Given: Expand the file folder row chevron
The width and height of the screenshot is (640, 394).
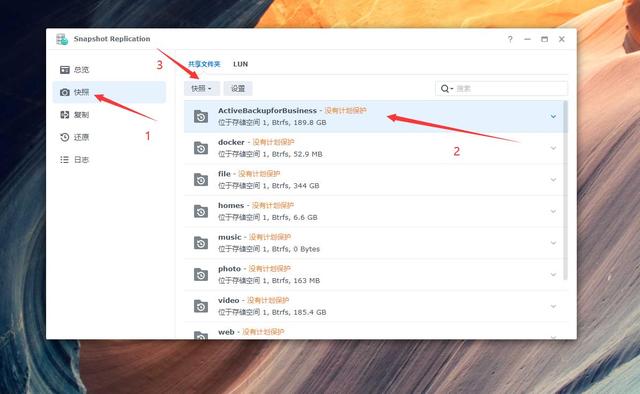Looking at the screenshot, I should [x=553, y=180].
